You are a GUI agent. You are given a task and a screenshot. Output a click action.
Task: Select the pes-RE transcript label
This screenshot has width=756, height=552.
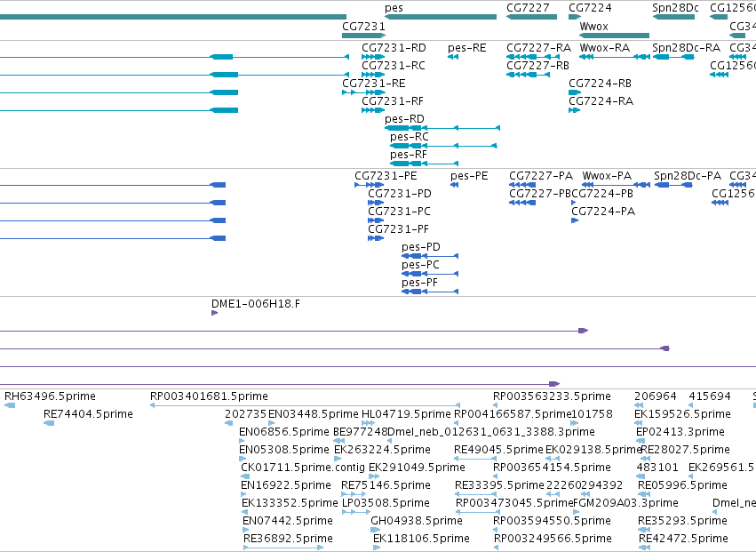tap(466, 48)
